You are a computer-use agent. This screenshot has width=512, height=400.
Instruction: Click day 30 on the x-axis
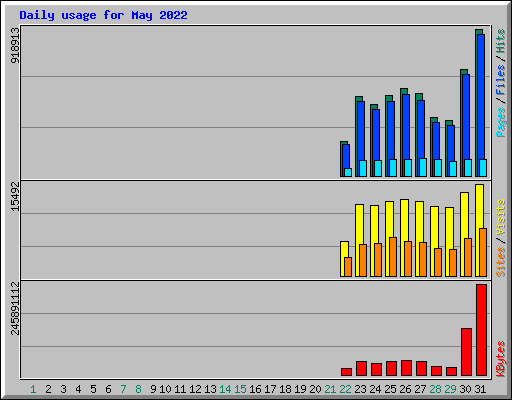click(465, 389)
